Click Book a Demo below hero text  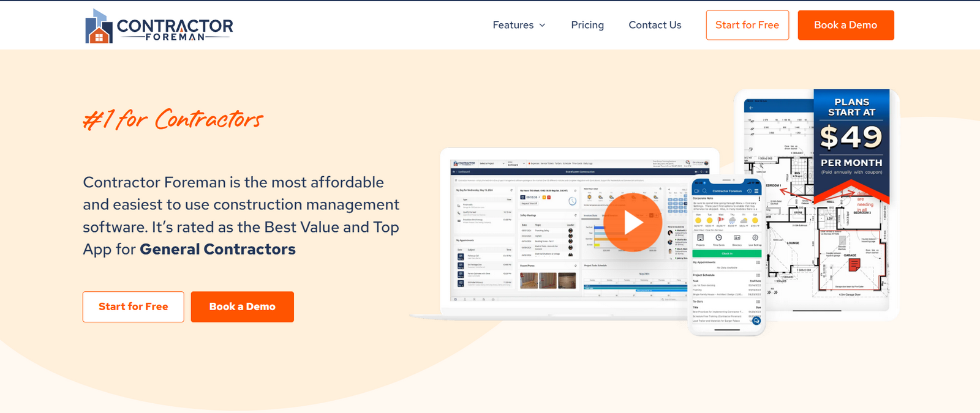point(243,307)
